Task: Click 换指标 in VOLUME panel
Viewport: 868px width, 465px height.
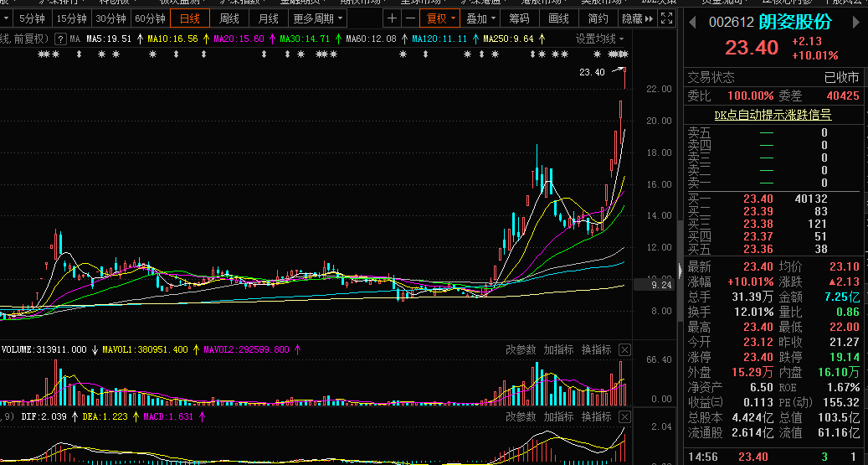Action: 596,349
